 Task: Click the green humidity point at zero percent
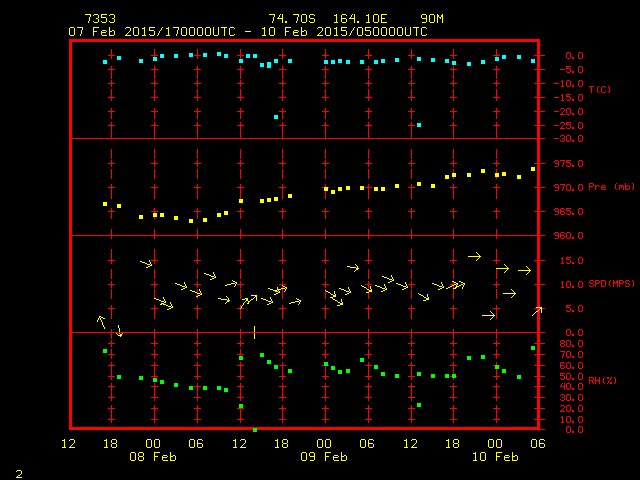(x=255, y=429)
